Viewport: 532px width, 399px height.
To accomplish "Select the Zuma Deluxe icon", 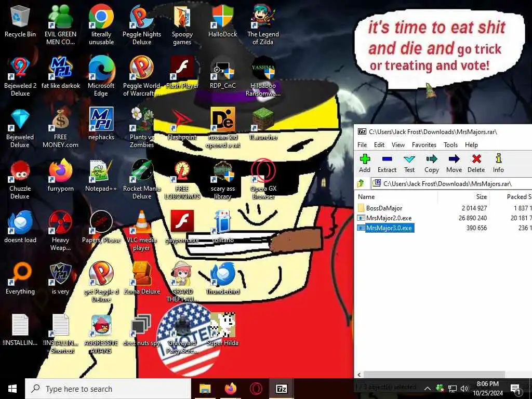I will (142, 279).
